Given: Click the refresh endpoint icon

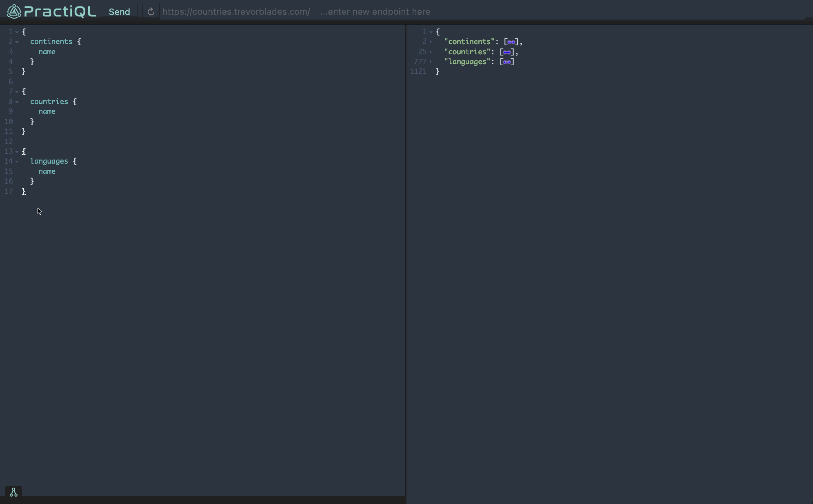Looking at the screenshot, I should [151, 12].
